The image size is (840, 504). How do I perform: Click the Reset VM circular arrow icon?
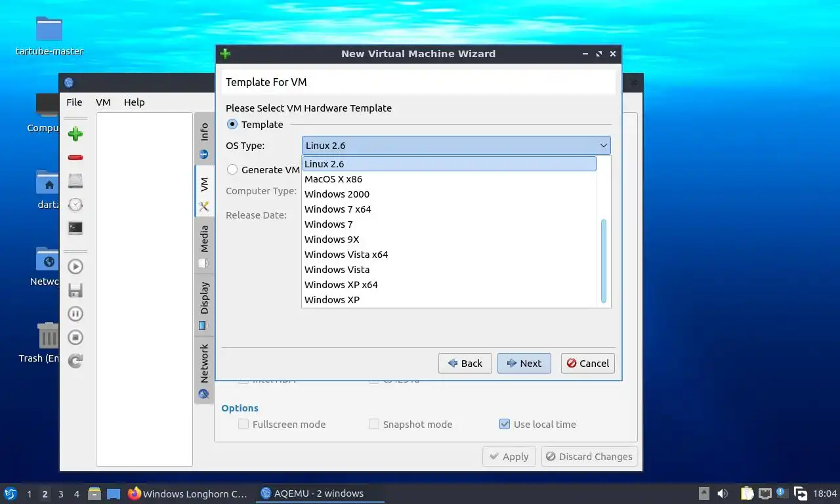click(75, 360)
